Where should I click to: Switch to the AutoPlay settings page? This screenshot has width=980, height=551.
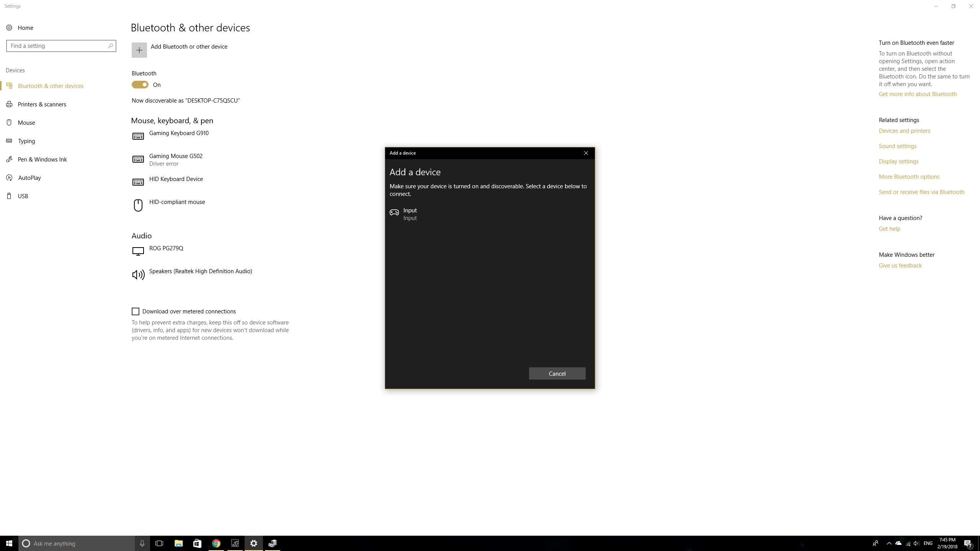pyautogui.click(x=29, y=178)
